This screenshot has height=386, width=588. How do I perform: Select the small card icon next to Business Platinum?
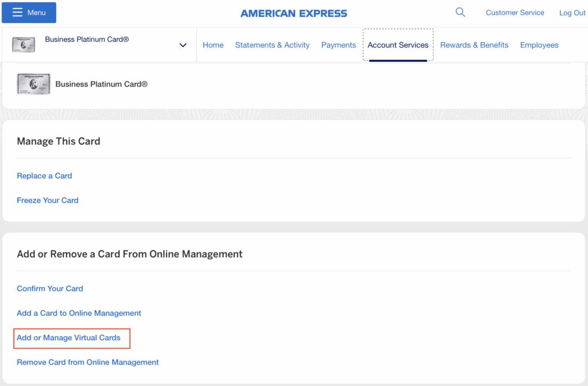click(x=23, y=45)
